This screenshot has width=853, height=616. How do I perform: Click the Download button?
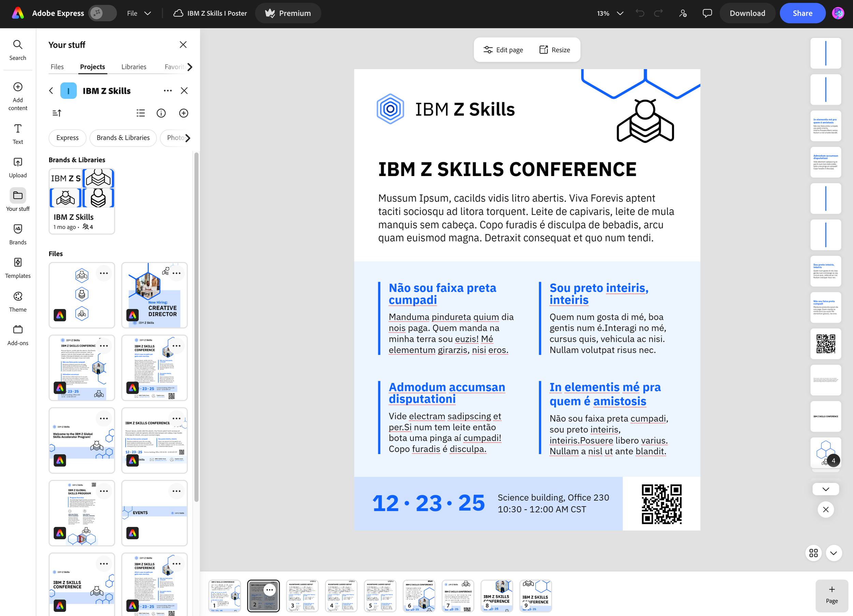747,13
